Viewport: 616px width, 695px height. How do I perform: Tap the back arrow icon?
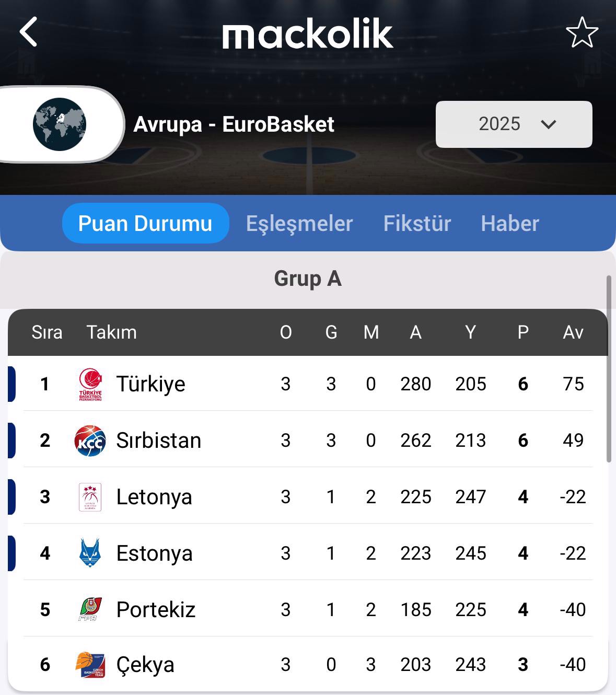pyautogui.click(x=28, y=32)
